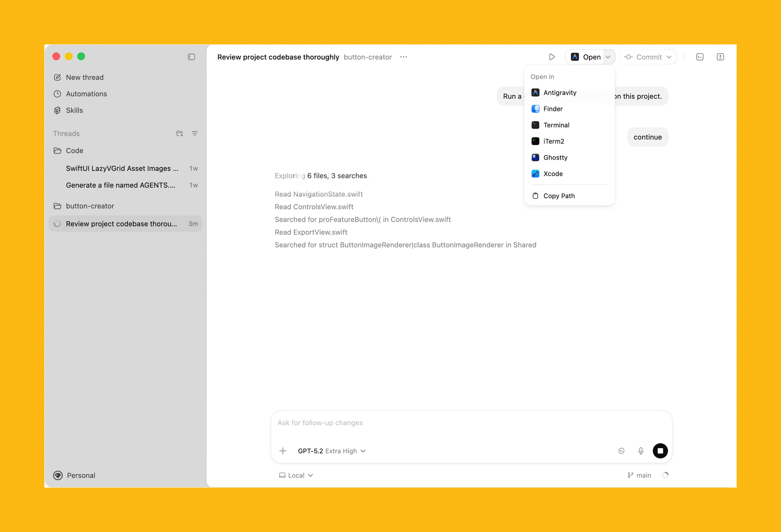Select the SwiftUI LazyVGrid Asset Images thread
The height and width of the screenshot is (532, 781).
[x=122, y=168]
